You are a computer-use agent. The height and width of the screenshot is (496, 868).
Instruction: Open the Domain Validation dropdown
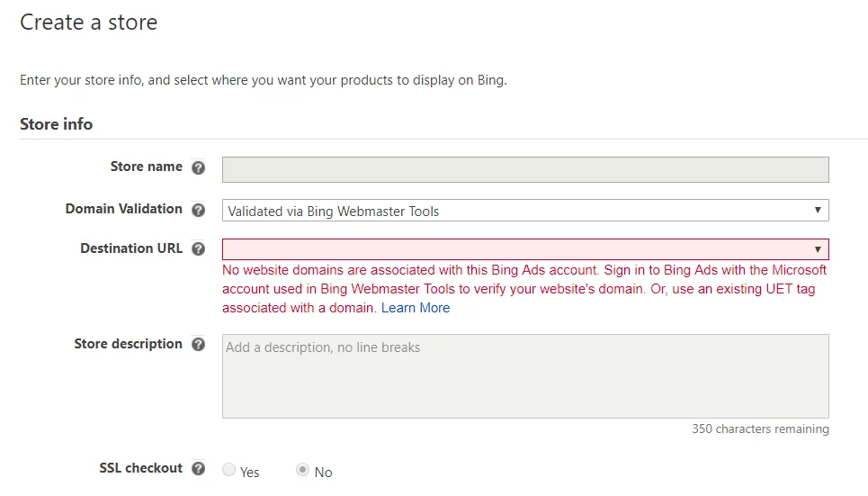524,211
